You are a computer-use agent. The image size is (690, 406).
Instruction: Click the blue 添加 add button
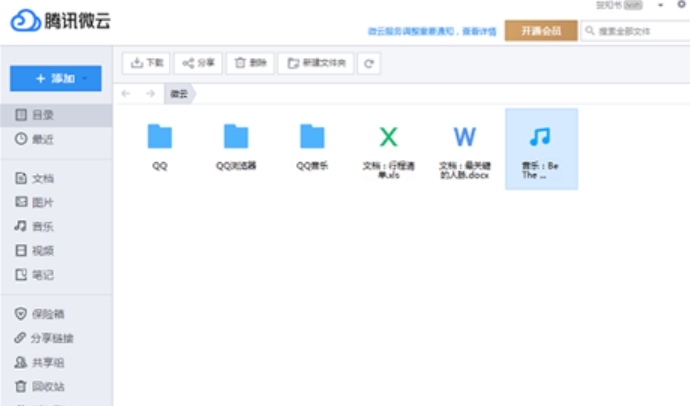pyautogui.click(x=55, y=78)
